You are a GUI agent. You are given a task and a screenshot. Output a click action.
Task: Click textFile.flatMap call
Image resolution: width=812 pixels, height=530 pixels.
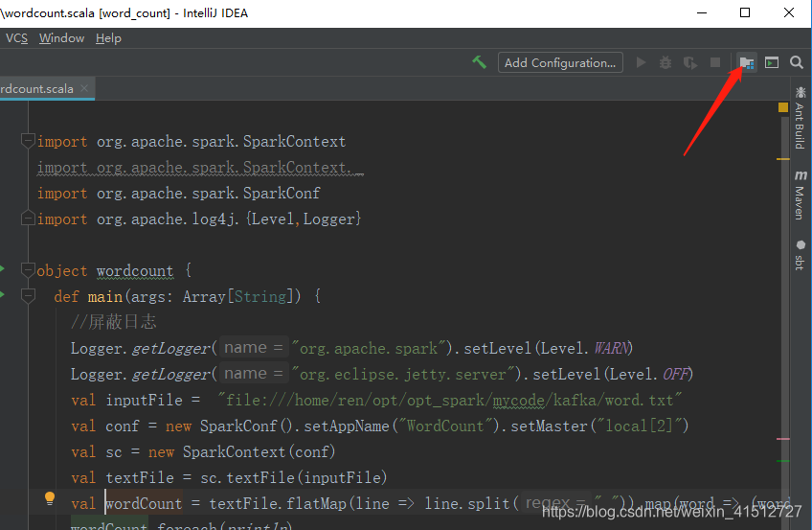(x=278, y=503)
